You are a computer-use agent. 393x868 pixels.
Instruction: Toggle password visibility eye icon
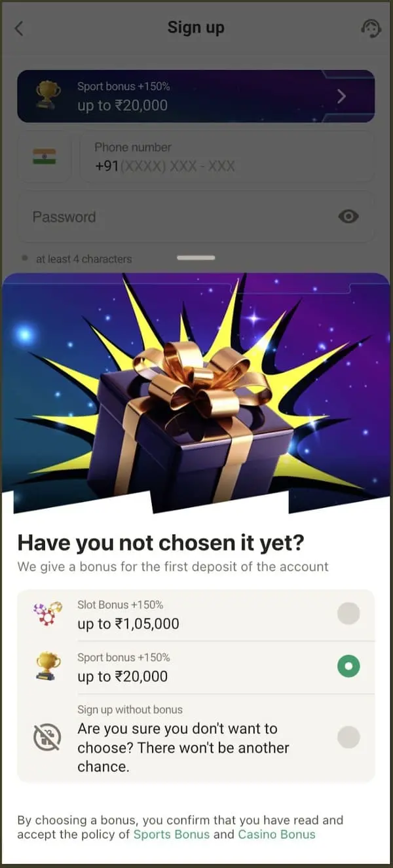tap(348, 217)
